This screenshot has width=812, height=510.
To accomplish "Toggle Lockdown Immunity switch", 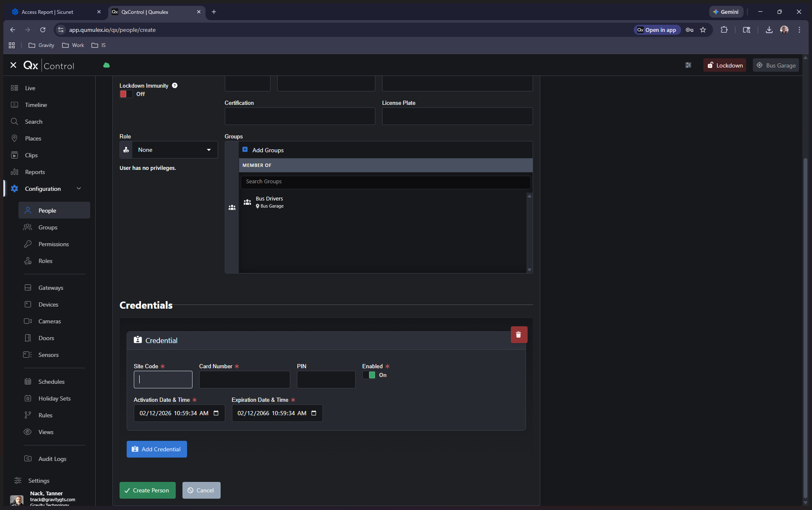I will coord(126,94).
